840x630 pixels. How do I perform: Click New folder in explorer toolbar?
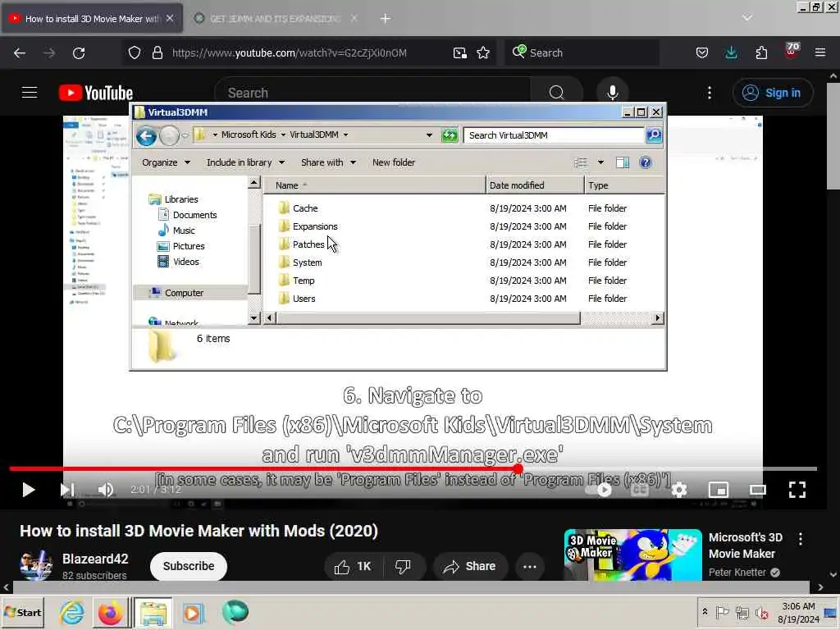(x=393, y=162)
